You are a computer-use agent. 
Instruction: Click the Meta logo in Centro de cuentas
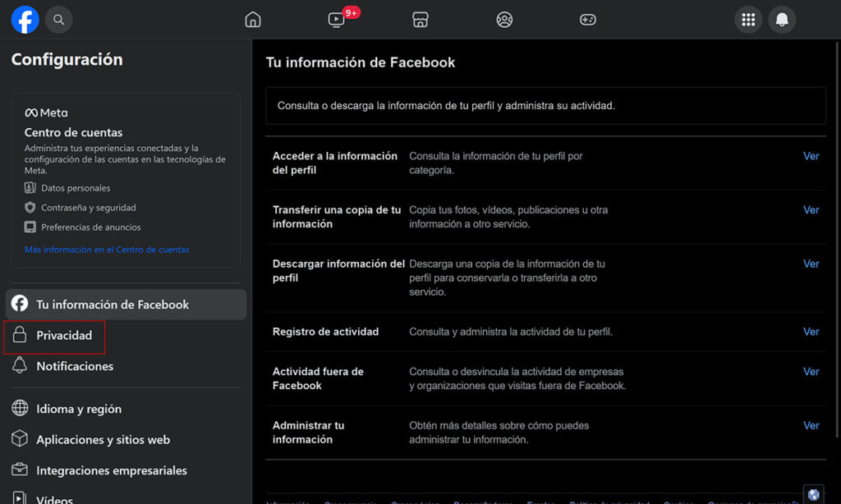click(46, 112)
